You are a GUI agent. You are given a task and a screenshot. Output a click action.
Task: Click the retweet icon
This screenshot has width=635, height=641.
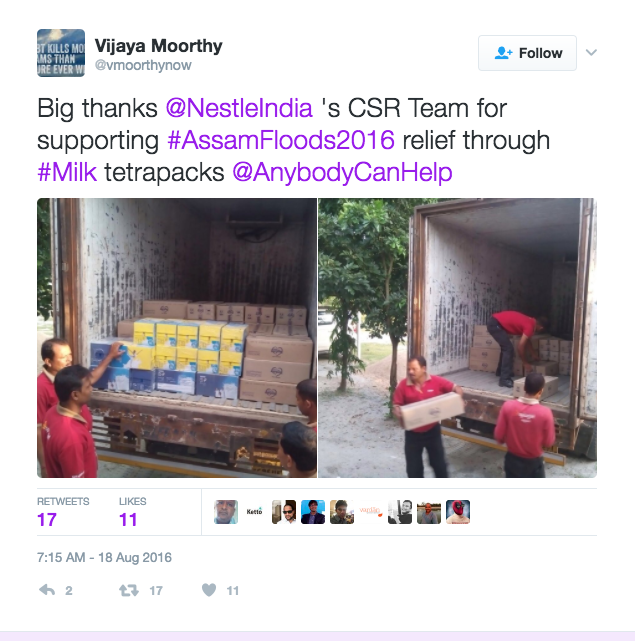pos(128,590)
